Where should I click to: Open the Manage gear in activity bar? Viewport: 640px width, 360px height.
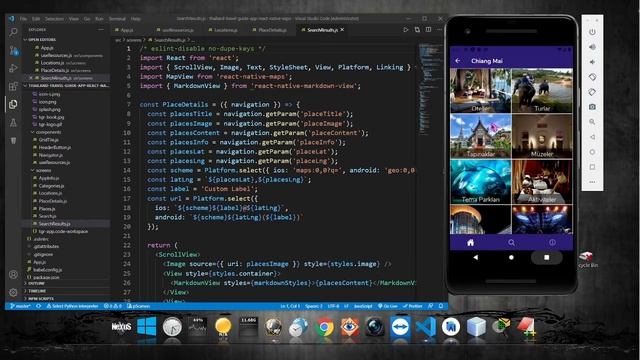point(13,292)
